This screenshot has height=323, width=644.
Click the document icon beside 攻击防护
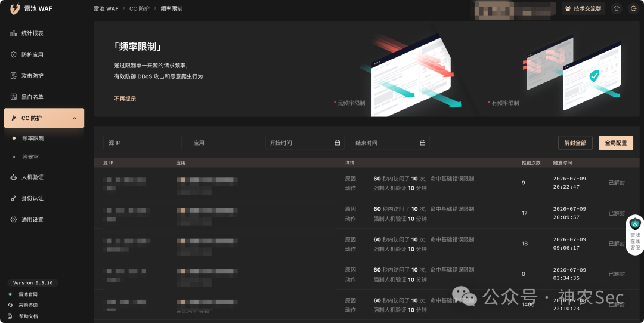[14, 76]
